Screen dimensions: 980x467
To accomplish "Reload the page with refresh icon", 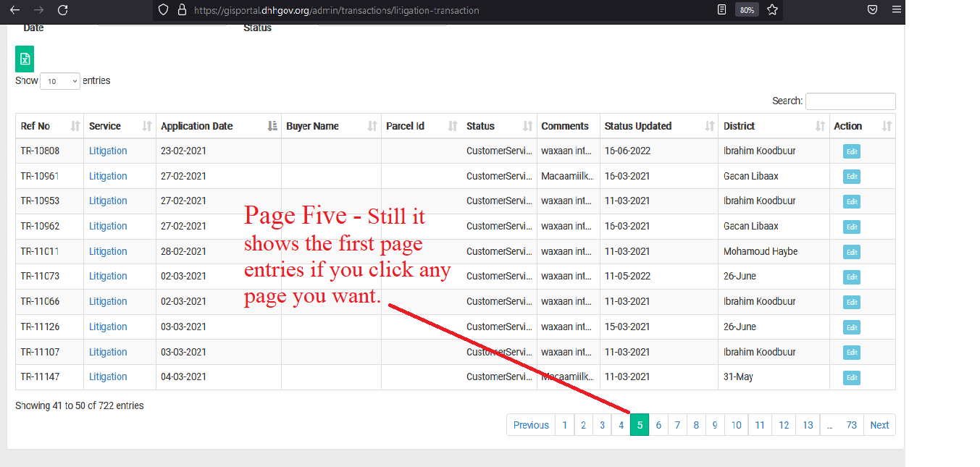I will pos(63,10).
